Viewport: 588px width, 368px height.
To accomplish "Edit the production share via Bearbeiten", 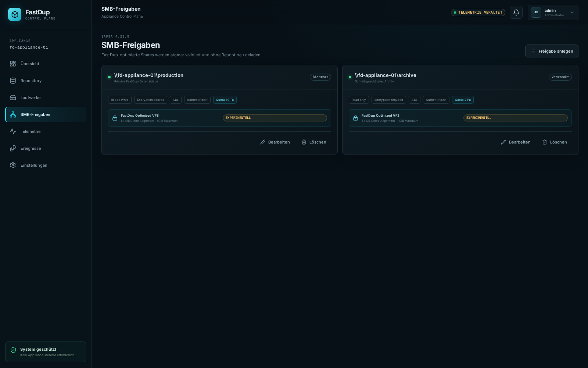I will 275,142.
